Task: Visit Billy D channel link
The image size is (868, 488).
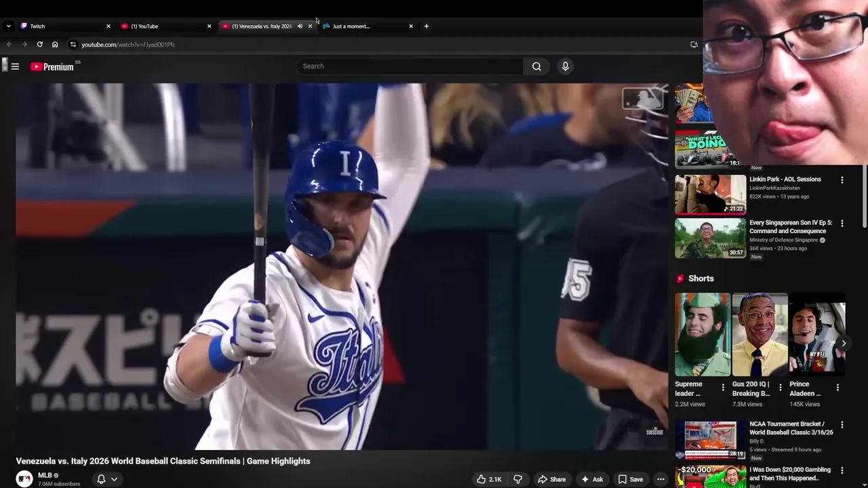Action: click(x=756, y=441)
